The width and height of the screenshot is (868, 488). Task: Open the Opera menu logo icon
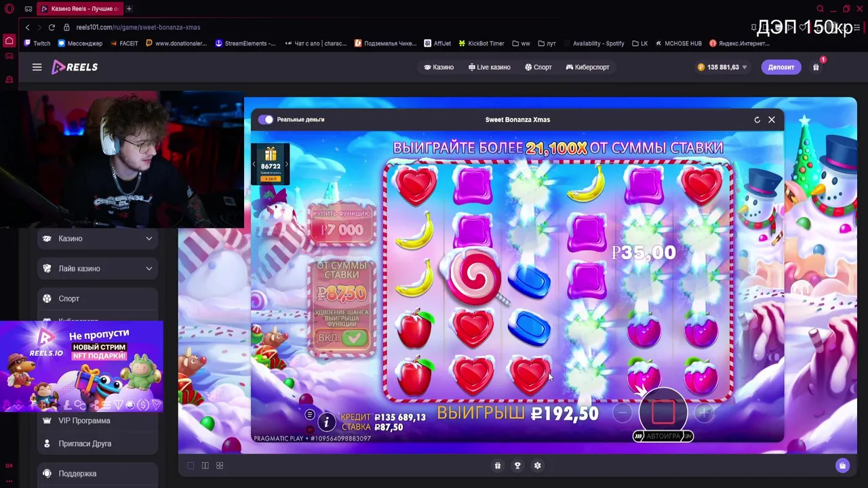tap(9, 9)
